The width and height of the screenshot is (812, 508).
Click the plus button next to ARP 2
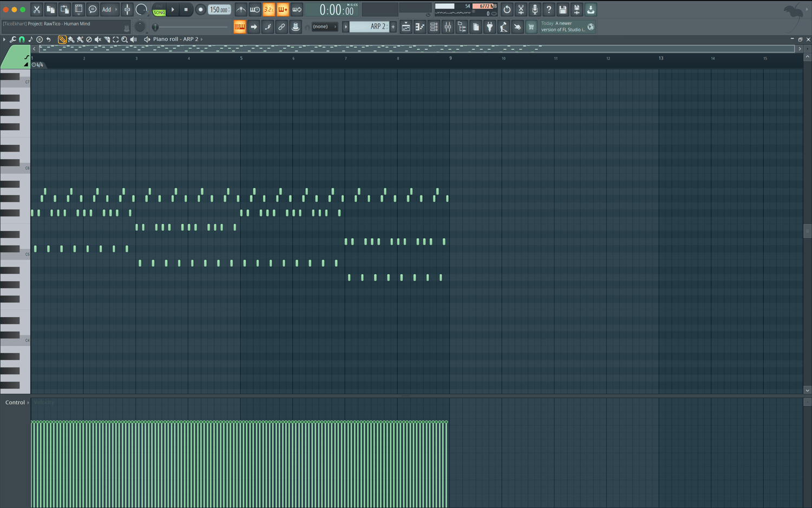coord(393,27)
